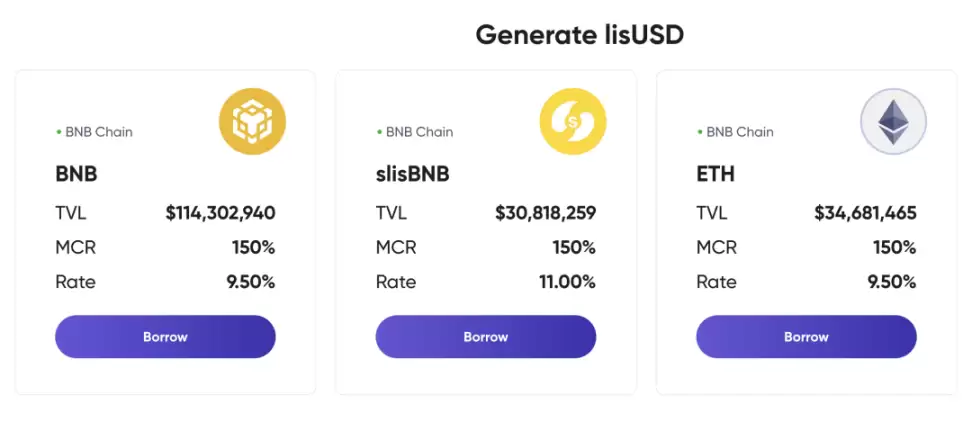This screenshot has height=422, width=972.
Task: Click the green status dot in BNB card
Action: (x=59, y=132)
